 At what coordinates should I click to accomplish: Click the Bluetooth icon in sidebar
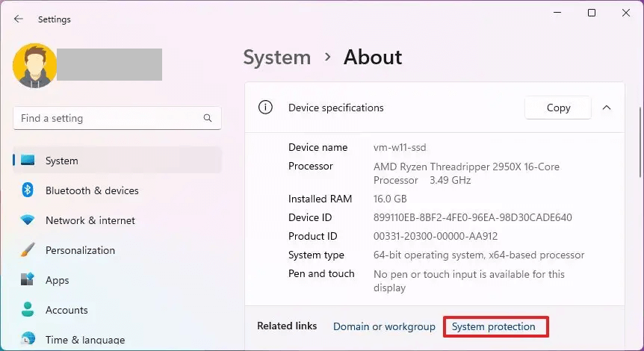point(28,190)
